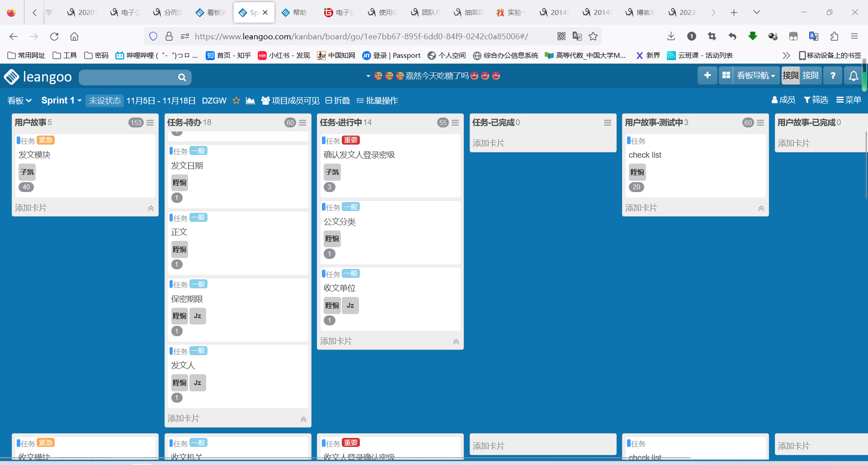Image resolution: width=868 pixels, height=465 pixels.
Task: Expand the board title dropdown arrow
Action: coord(368,76)
